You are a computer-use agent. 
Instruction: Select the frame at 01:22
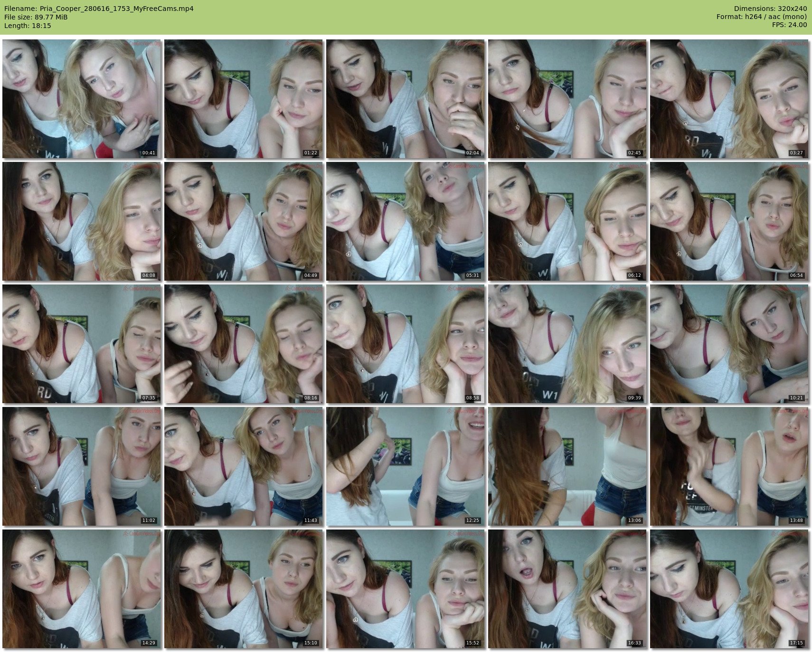244,99
